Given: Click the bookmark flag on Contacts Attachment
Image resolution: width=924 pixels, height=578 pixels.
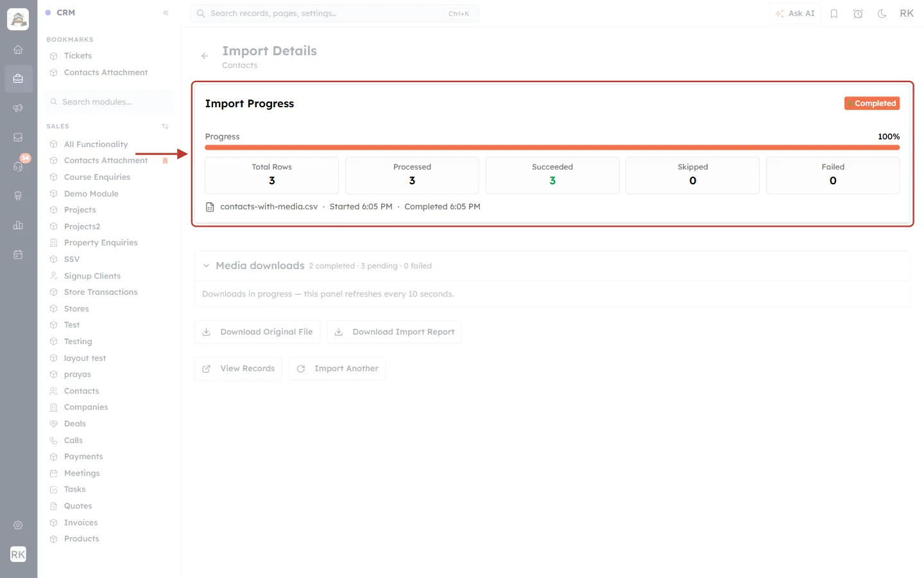Looking at the screenshot, I should (165, 161).
